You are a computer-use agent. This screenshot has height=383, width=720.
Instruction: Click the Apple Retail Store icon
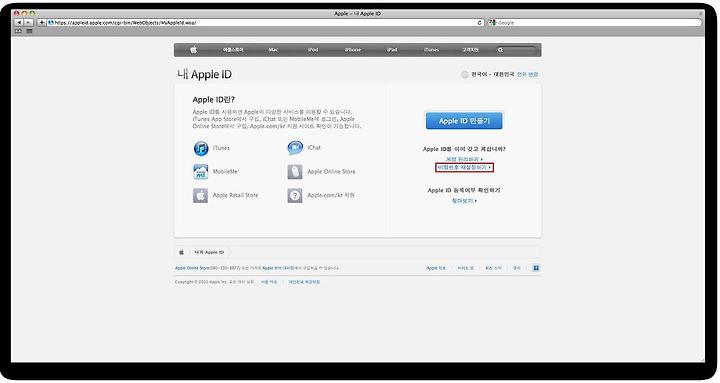(201, 196)
